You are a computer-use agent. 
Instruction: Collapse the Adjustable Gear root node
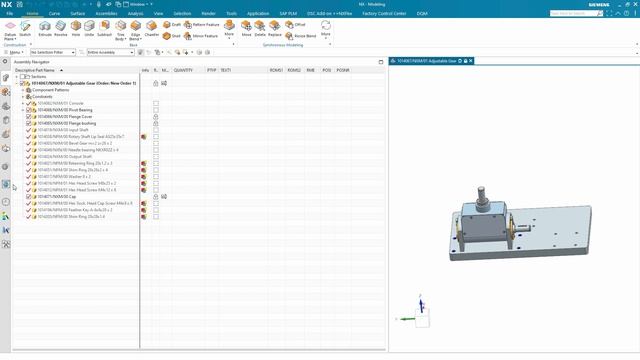(x=17, y=83)
